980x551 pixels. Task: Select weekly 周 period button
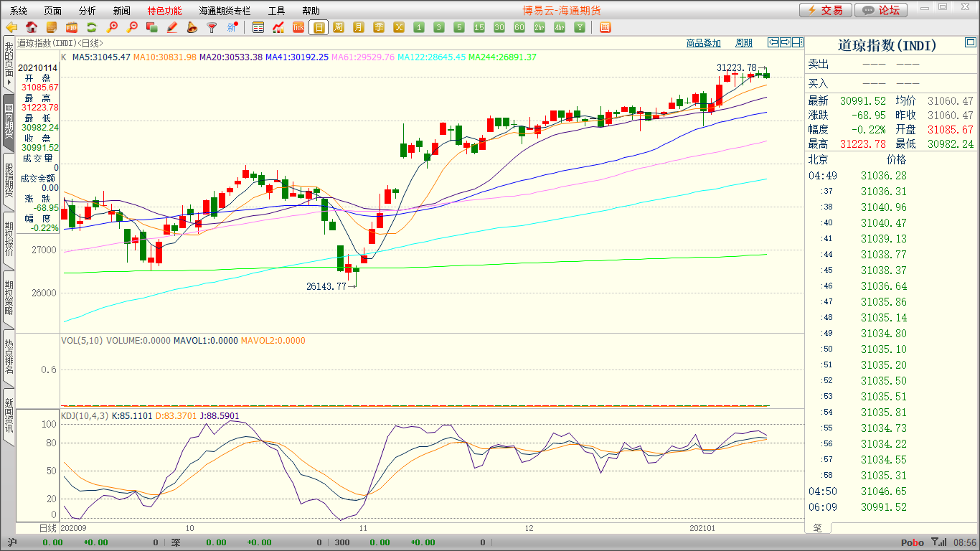point(339,27)
